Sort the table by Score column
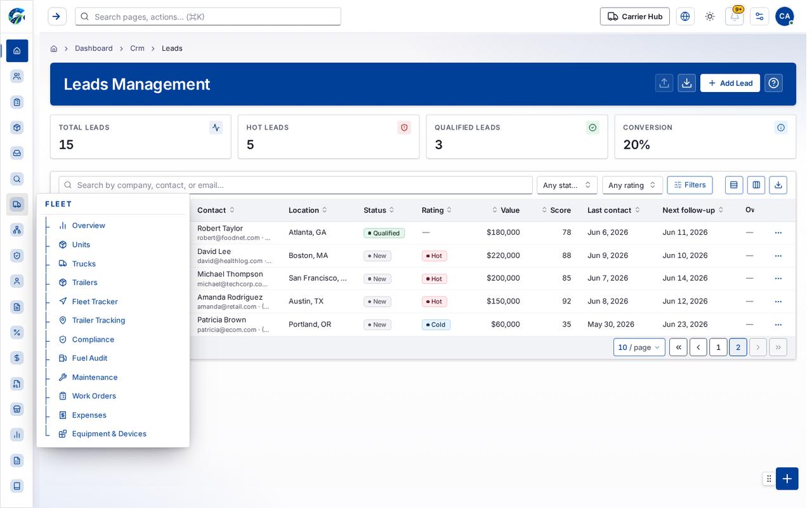Image resolution: width=812 pixels, height=508 pixels. [556, 210]
